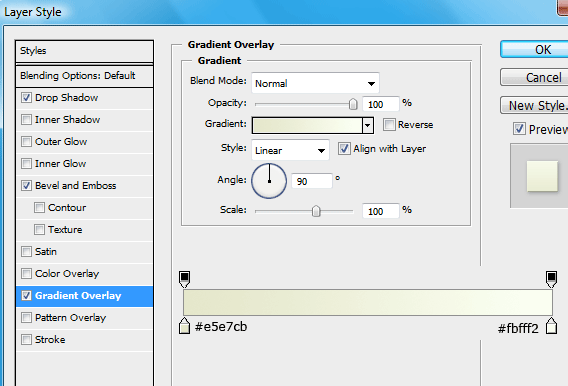Toggle the Preview checkbox
Viewport: 568px width, 386px height.
[519, 129]
